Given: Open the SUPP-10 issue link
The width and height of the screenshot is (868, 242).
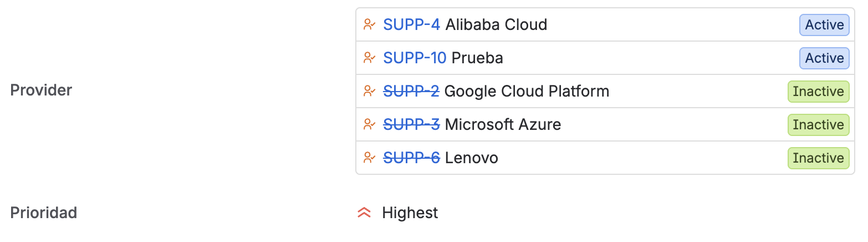Looking at the screenshot, I should pyautogui.click(x=415, y=58).
